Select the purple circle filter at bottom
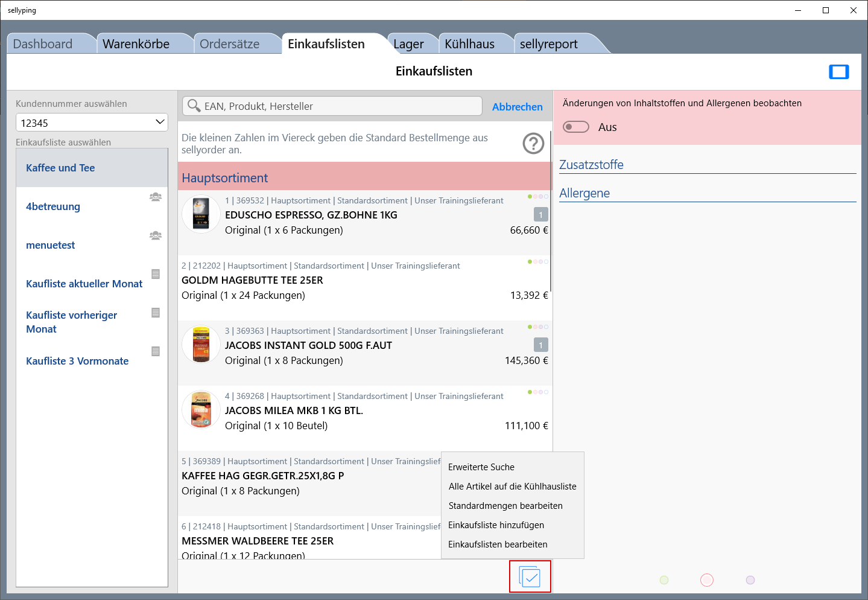868x600 pixels. click(x=750, y=580)
